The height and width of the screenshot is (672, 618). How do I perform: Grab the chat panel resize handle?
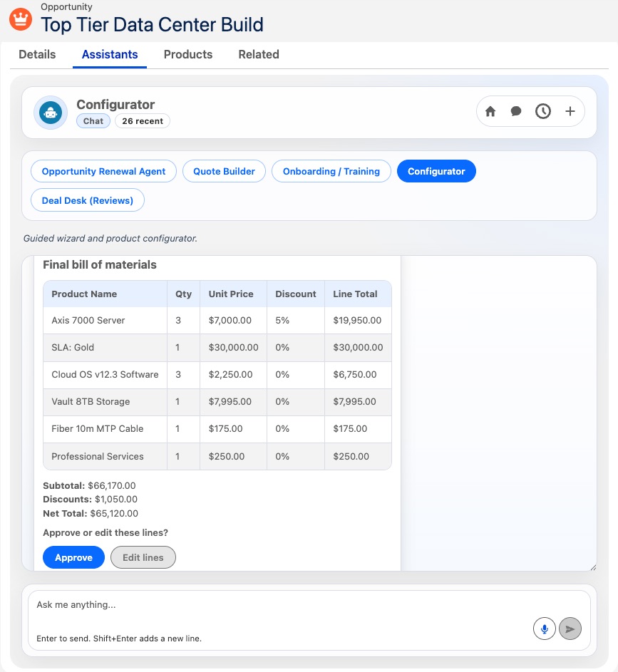point(593,567)
